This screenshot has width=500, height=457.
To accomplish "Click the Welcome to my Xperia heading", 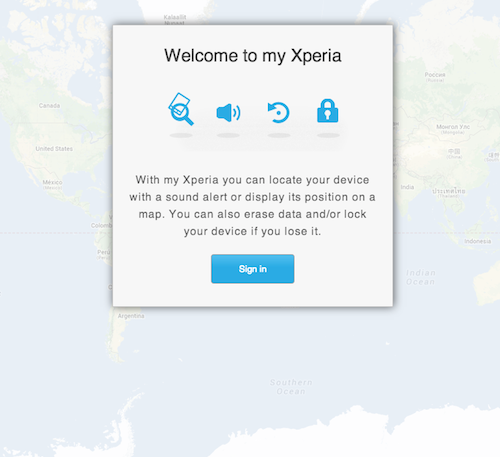I will pyautogui.click(x=253, y=55).
